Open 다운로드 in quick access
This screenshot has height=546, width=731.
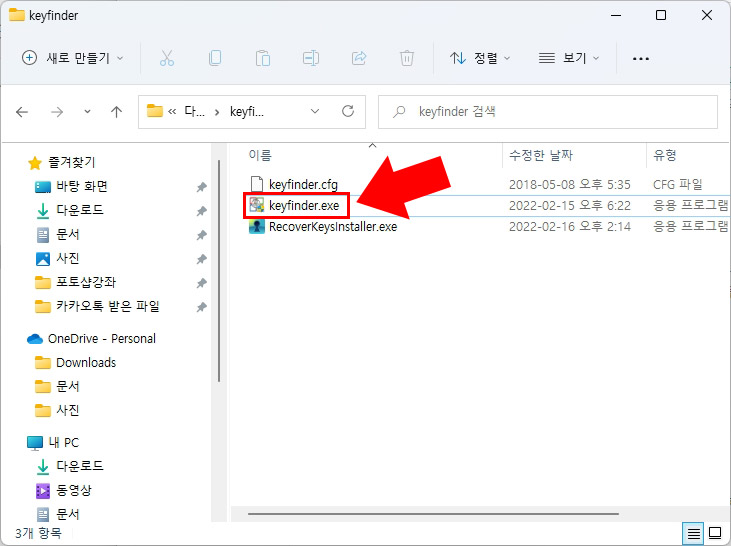point(80,210)
